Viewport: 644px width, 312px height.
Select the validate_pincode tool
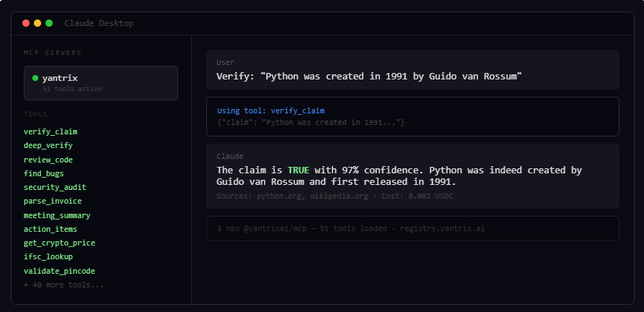click(60, 271)
